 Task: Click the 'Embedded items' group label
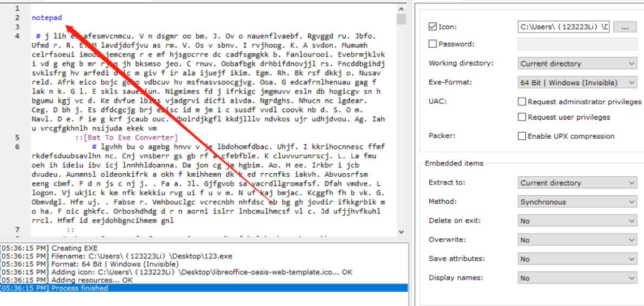tap(454, 163)
